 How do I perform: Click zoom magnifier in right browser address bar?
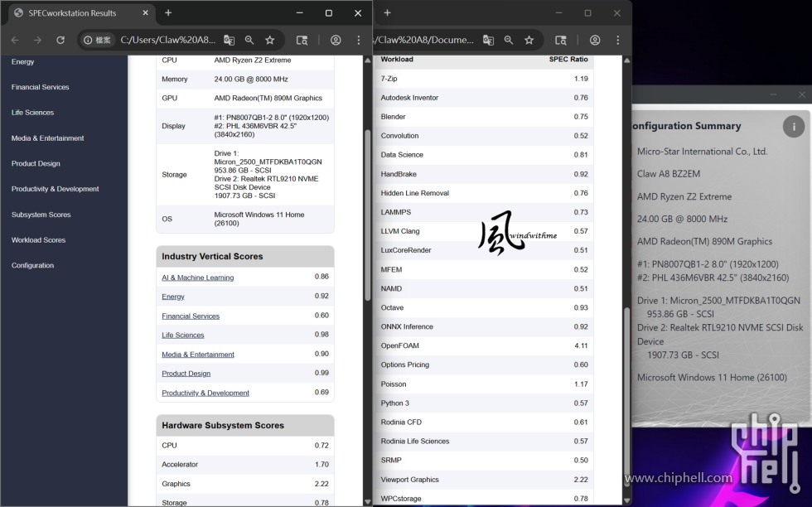click(x=509, y=40)
